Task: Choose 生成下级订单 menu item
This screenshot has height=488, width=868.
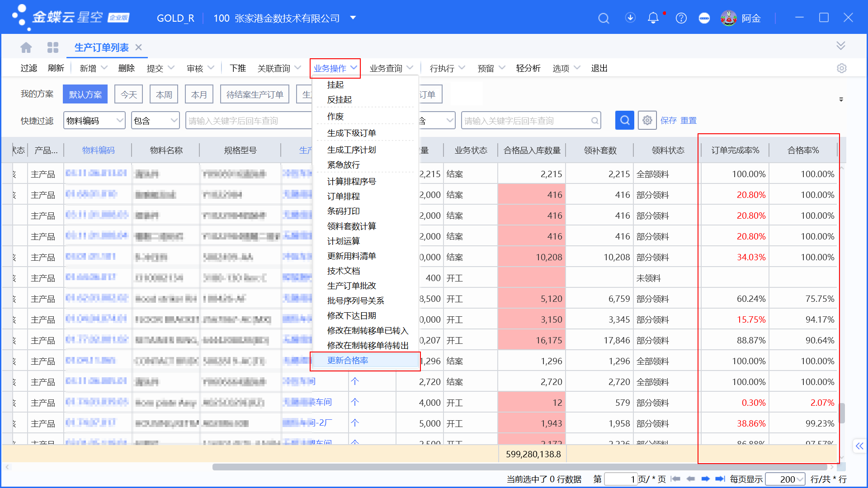Action: point(352,133)
